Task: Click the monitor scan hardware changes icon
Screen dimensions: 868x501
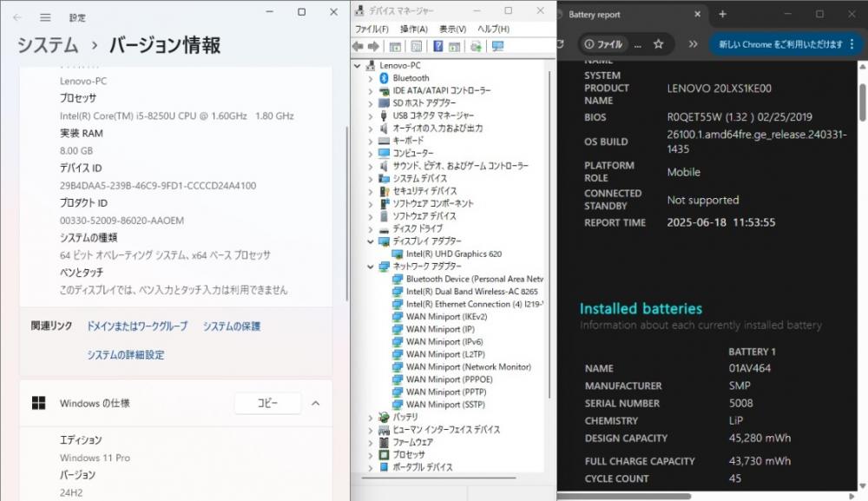Action: tap(497, 47)
